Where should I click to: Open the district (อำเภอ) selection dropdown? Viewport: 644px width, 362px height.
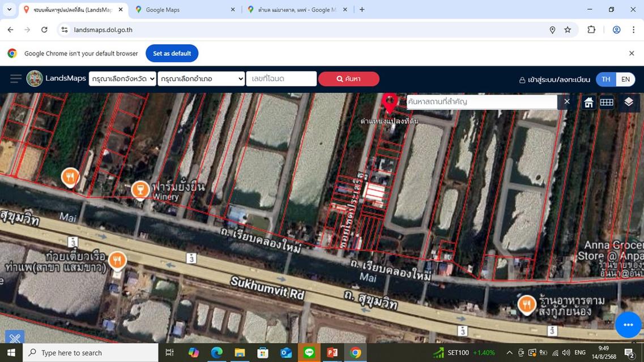202,79
